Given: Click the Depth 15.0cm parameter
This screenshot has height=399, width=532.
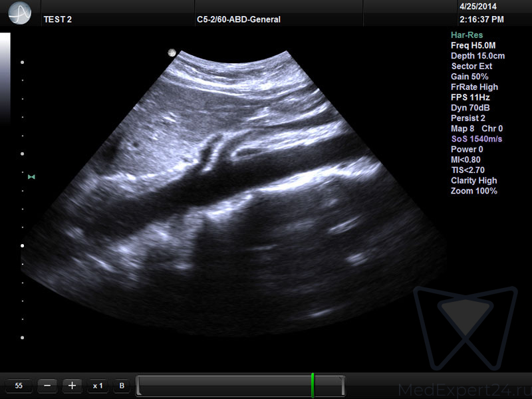Looking at the screenshot, I should coord(477,56).
